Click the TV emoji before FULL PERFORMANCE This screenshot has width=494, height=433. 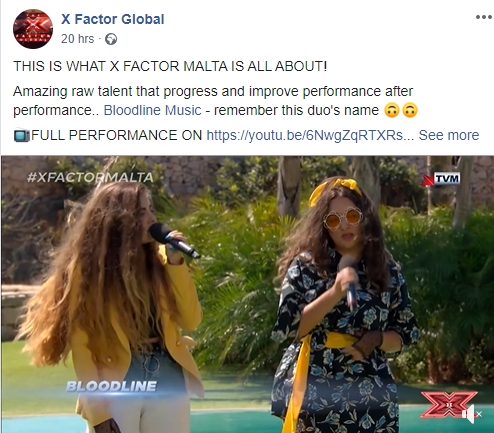[22, 136]
